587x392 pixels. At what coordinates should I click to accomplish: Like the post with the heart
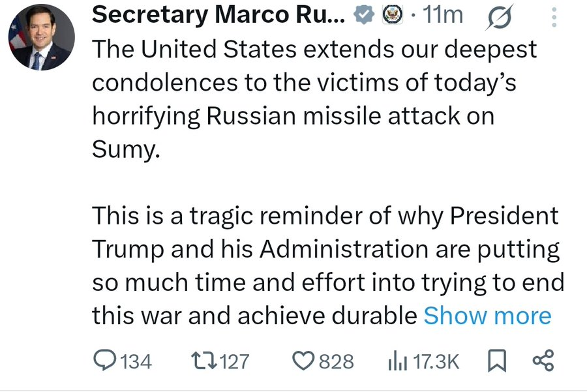303,361
